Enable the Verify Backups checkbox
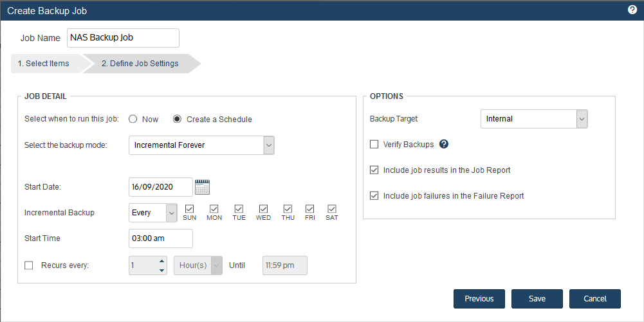This screenshot has height=322, width=644. tap(374, 145)
